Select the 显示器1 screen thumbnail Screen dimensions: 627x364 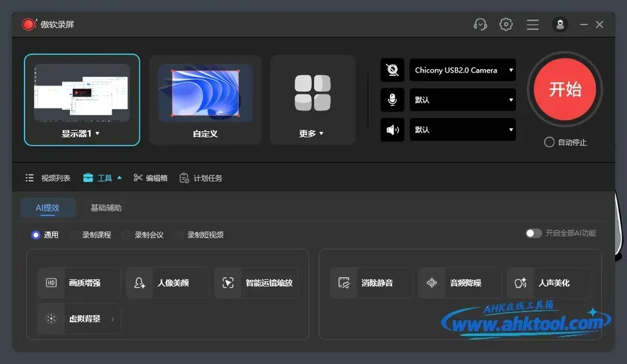[x=82, y=93]
